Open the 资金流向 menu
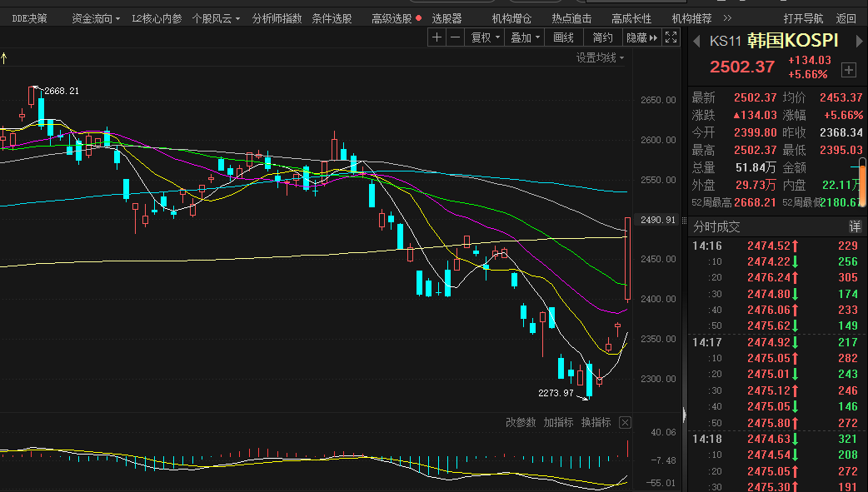This screenshot has height=492, width=868. 95,17
